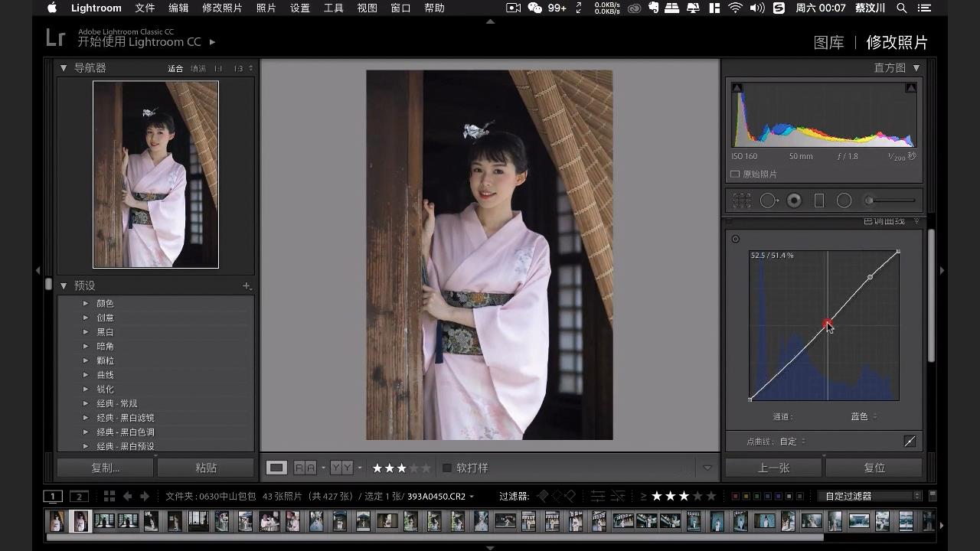Select the Graduated Filter tool

tap(819, 201)
